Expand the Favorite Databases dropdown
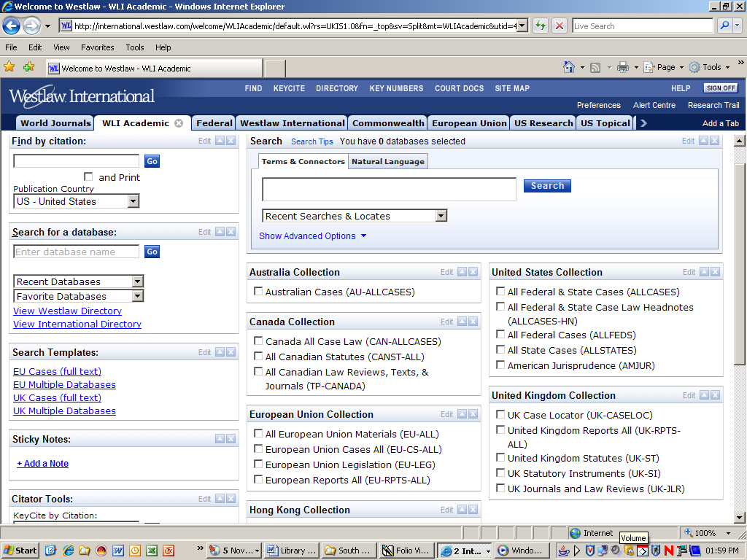The height and width of the screenshot is (560, 747). [137, 296]
